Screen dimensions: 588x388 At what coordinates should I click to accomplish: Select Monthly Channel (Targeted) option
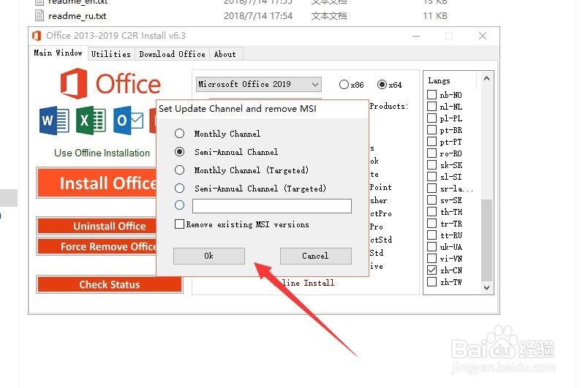180,170
